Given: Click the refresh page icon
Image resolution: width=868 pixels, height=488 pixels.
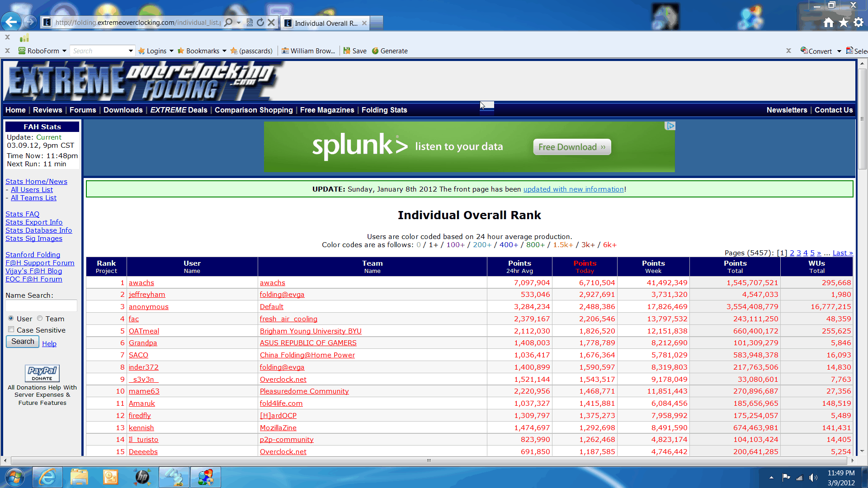Looking at the screenshot, I should point(260,22).
